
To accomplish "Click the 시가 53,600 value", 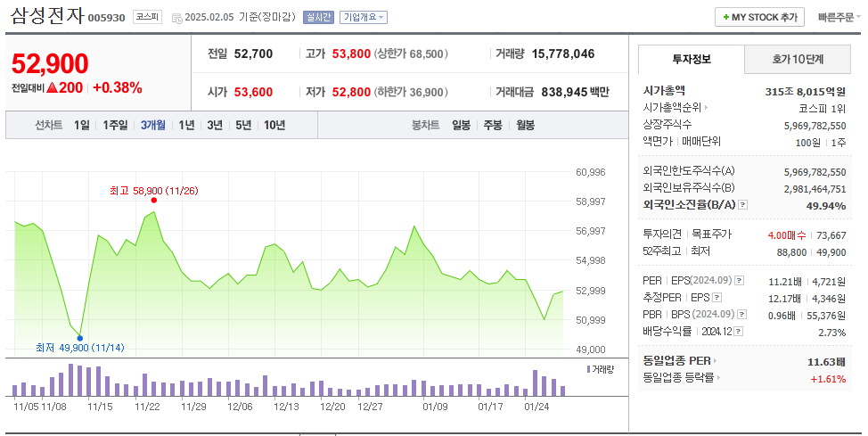I will pos(253,92).
